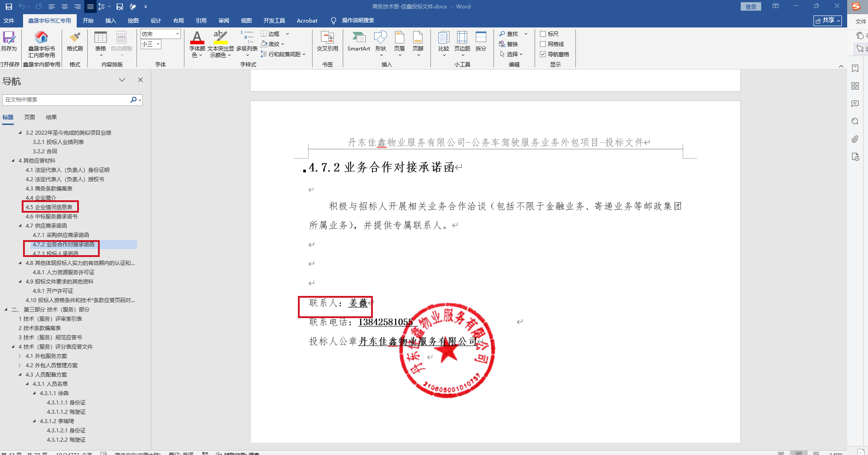Collapse the 4.3.1.1 徐犇 tree node

click(35, 393)
